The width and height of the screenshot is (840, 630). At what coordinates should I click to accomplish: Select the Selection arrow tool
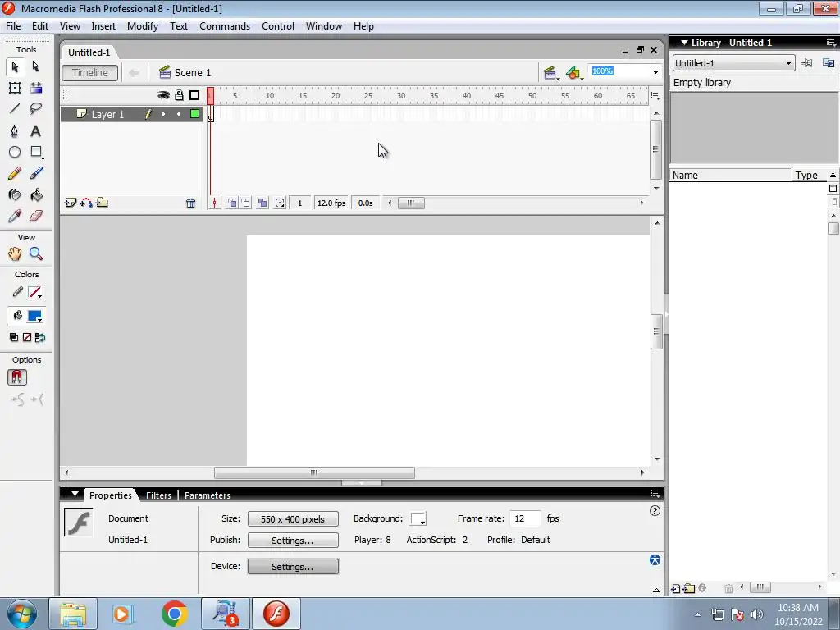(15, 66)
